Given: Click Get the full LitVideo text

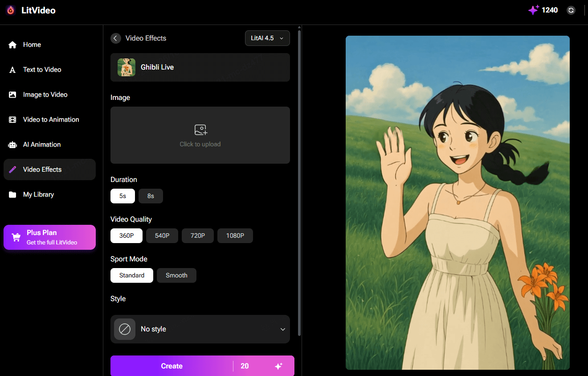Looking at the screenshot, I should (x=52, y=243).
